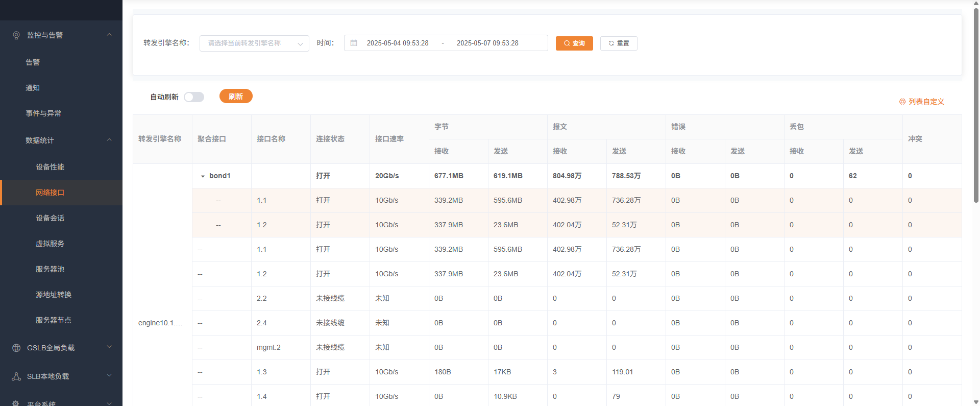
Task: Collapse the 数据统计 submenu
Action: tap(109, 140)
